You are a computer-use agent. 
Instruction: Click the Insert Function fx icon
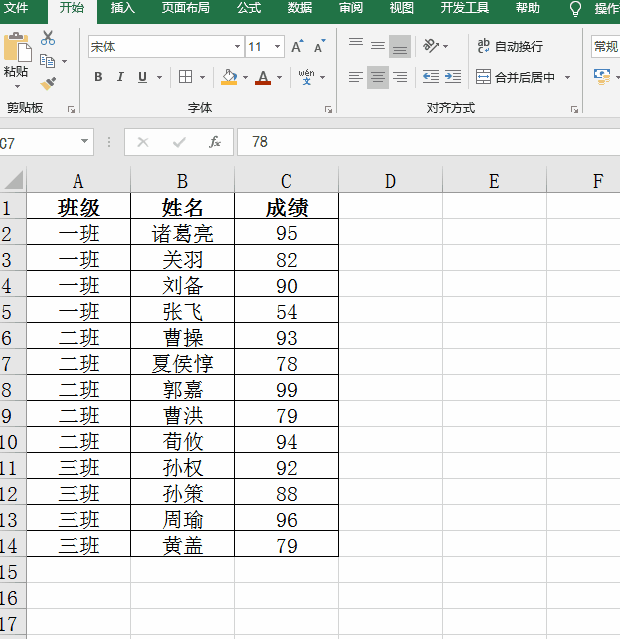coord(214,142)
